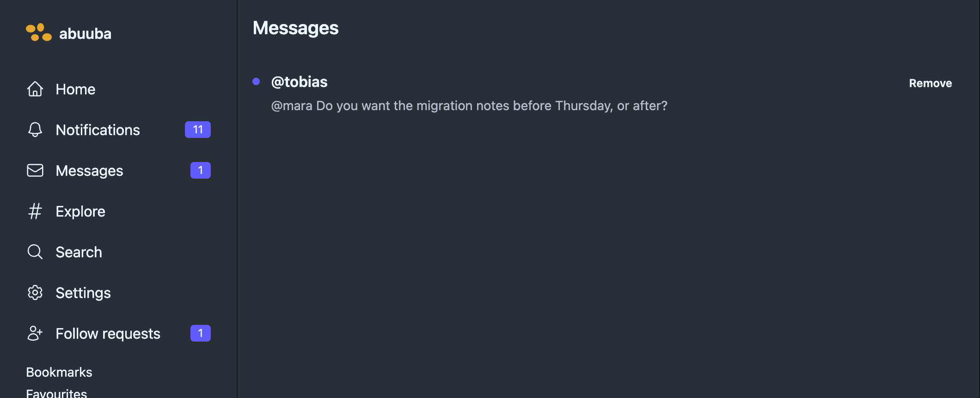Go to the Explore page
This screenshot has height=398, width=980.
pos(118,211)
